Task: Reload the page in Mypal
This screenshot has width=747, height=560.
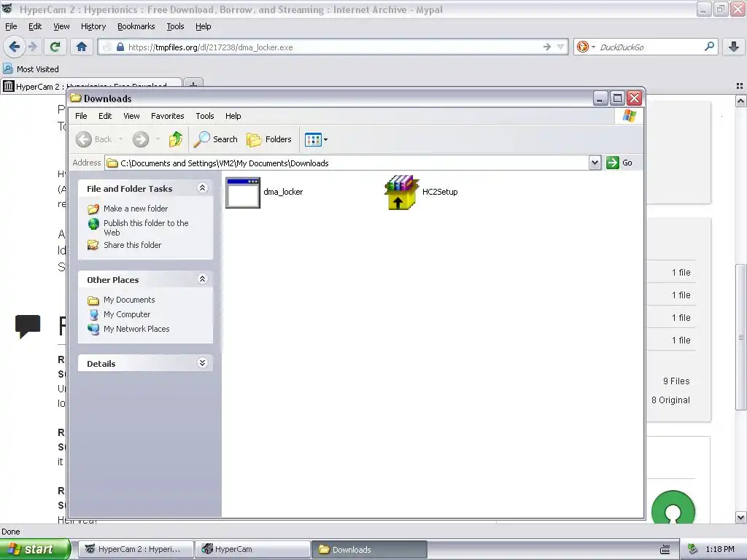Action: [x=55, y=47]
